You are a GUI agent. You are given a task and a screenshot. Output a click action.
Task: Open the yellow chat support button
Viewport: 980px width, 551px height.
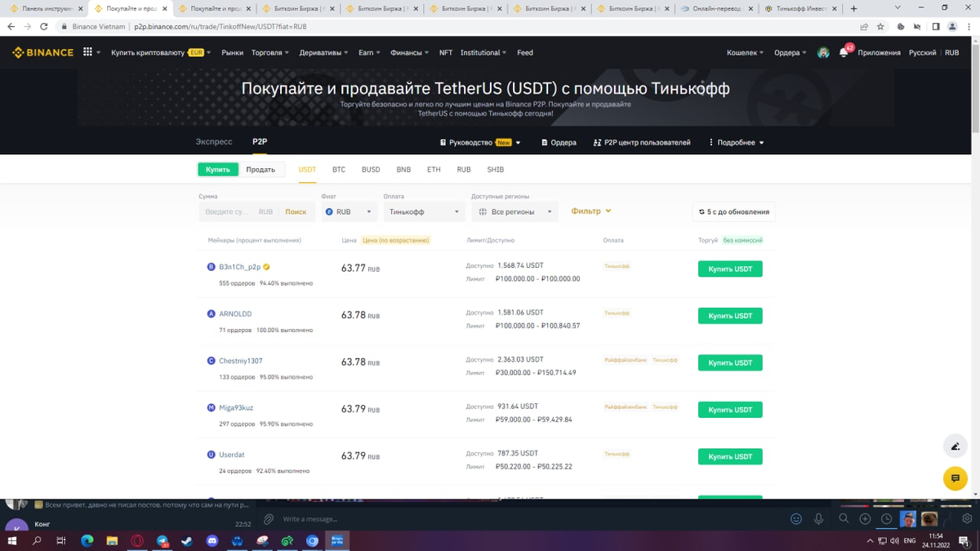[955, 478]
